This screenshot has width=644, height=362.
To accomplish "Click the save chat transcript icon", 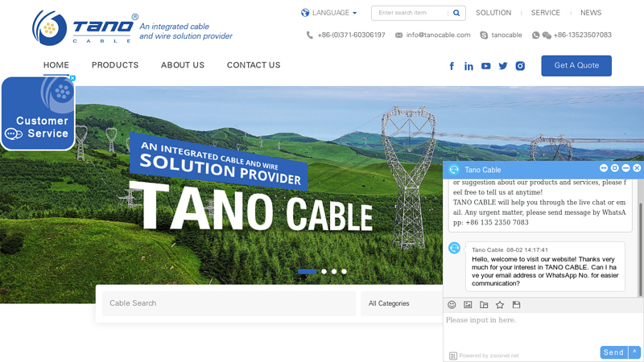I will pyautogui.click(x=516, y=305).
